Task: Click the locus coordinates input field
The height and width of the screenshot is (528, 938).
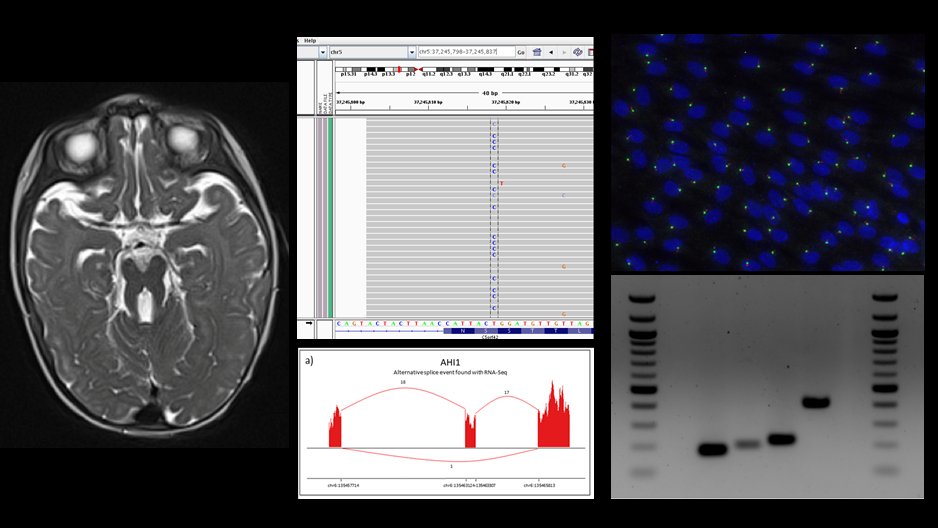Action: point(466,52)
